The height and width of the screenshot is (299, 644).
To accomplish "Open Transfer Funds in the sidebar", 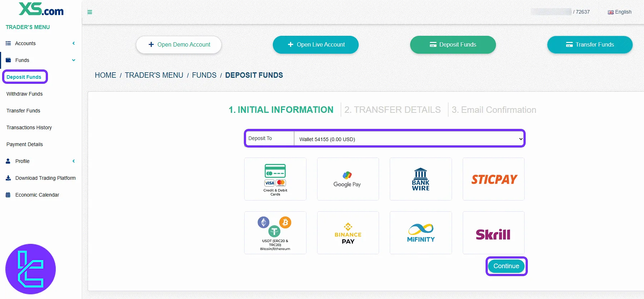I will 23,111.
